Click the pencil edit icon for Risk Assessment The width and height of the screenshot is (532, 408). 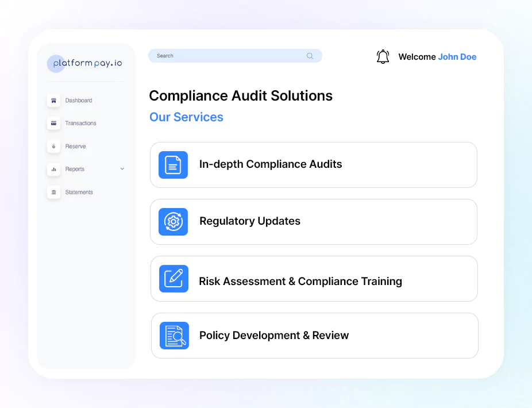174,279
